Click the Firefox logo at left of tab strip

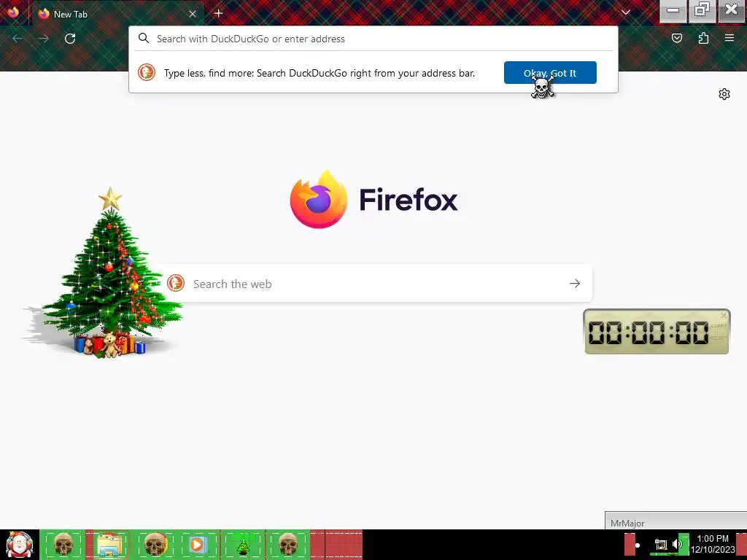point(13,12)
